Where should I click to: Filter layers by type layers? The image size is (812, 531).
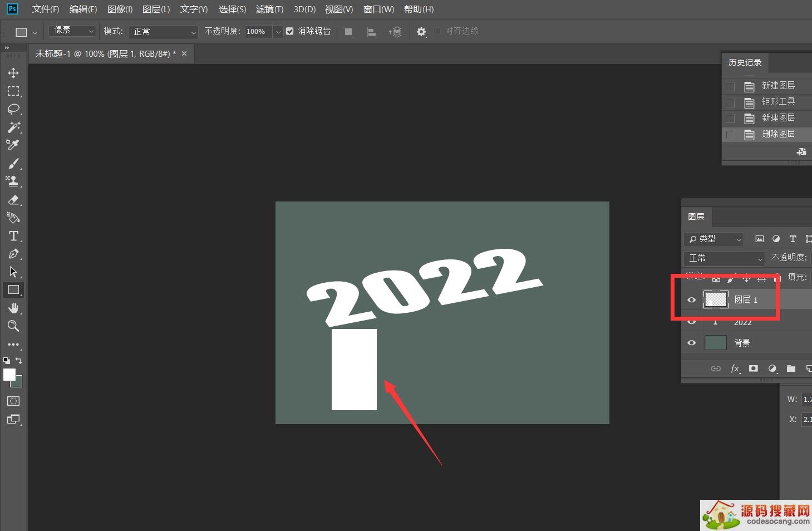(x=793, y=239)
